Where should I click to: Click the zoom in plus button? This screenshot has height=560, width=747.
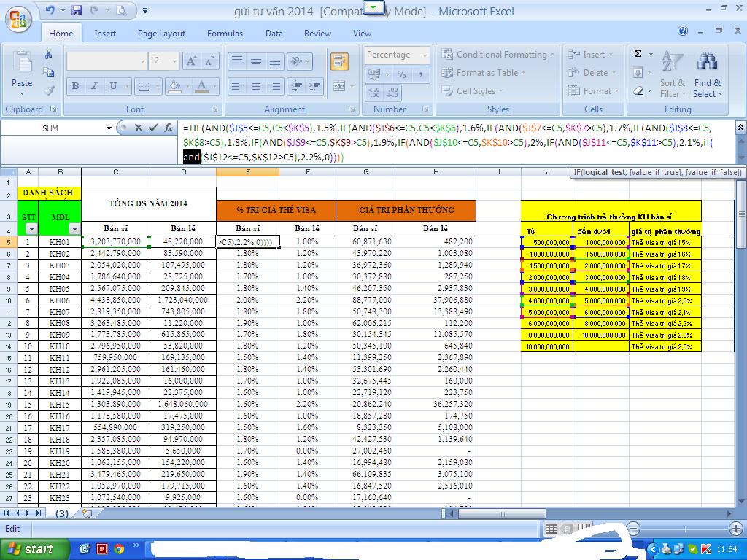tap(737, 529)
